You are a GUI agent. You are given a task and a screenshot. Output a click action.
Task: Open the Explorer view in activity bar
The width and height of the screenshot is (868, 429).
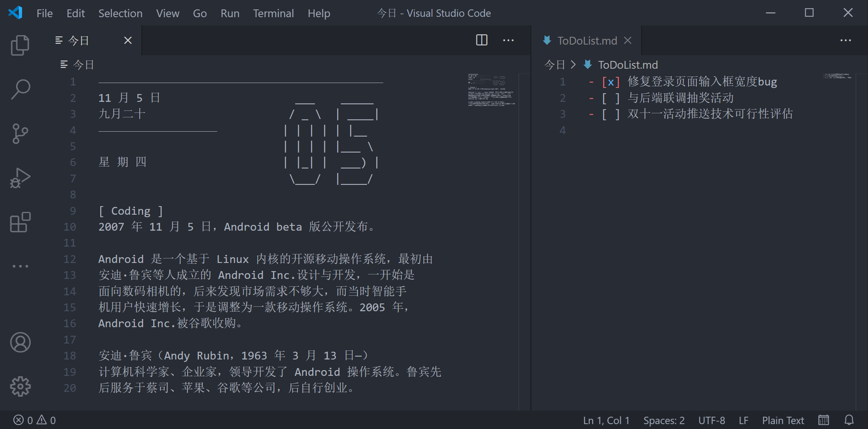(20, 45)
